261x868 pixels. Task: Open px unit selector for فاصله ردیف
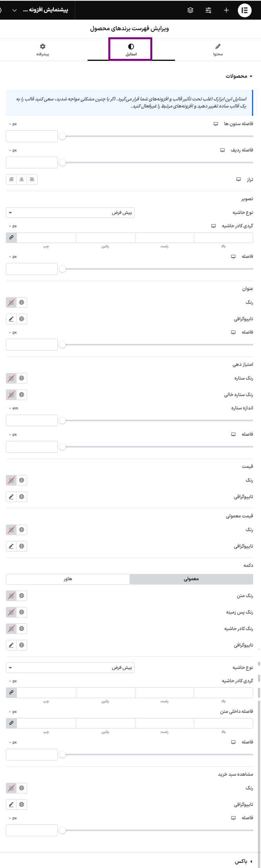12,150
